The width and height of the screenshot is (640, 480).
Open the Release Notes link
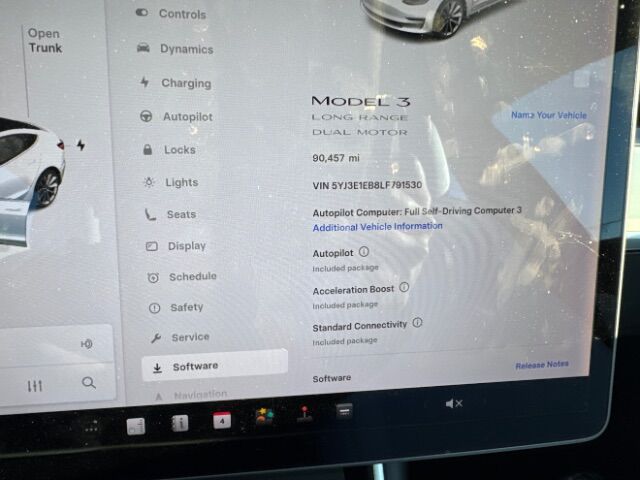click(542, 365)
